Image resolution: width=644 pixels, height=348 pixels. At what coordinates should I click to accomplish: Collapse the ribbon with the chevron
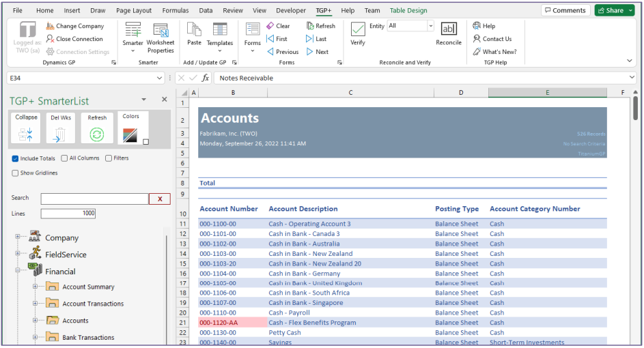tap(629, 61)
